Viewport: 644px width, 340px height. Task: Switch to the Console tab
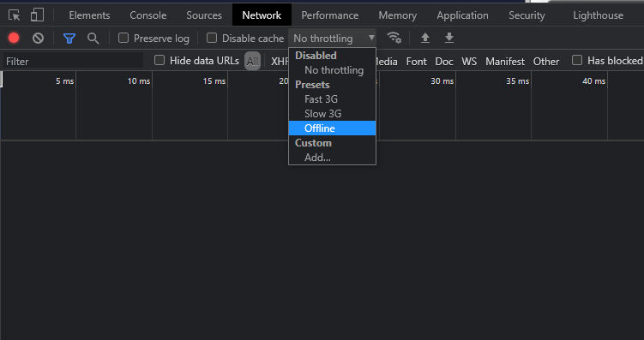(x=147, y=15)
